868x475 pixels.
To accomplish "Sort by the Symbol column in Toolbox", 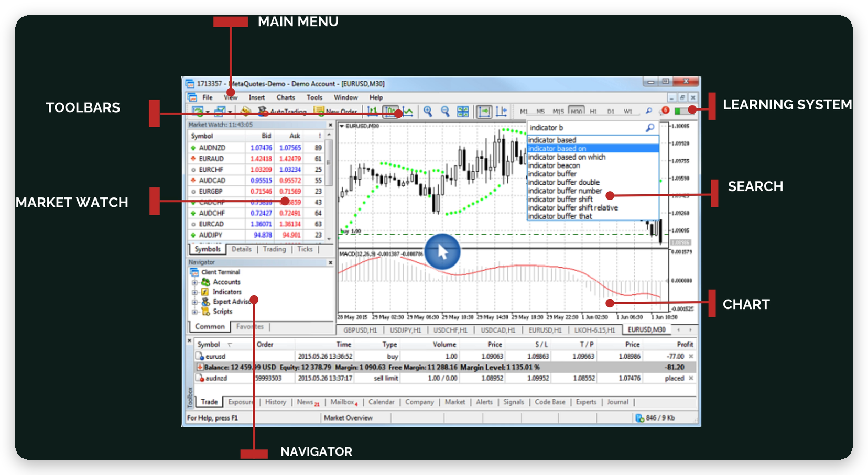I will click(x=209, y=345).
